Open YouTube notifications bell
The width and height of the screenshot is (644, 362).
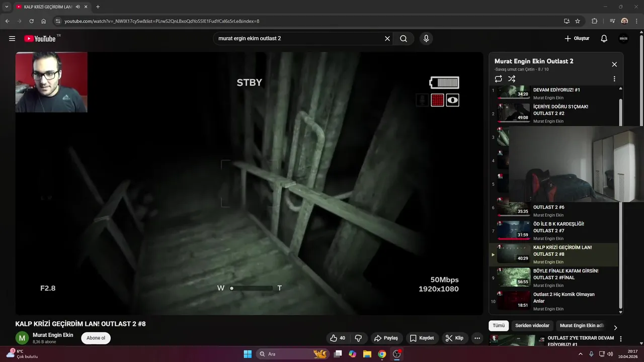(604, 39)
